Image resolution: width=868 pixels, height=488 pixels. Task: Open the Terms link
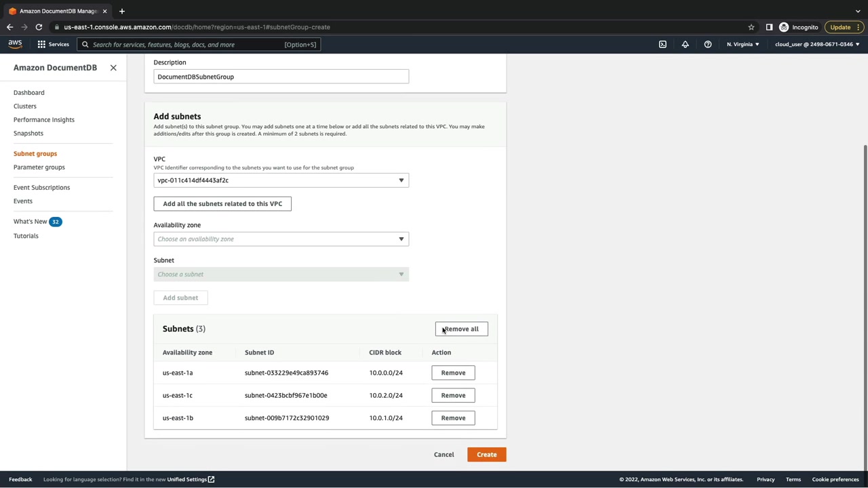point(793,480)
